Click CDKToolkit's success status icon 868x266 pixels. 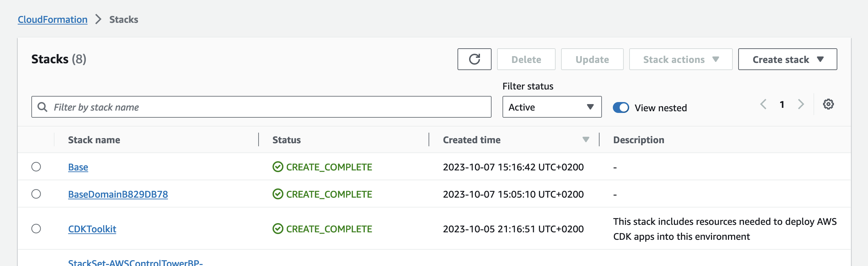278,229
